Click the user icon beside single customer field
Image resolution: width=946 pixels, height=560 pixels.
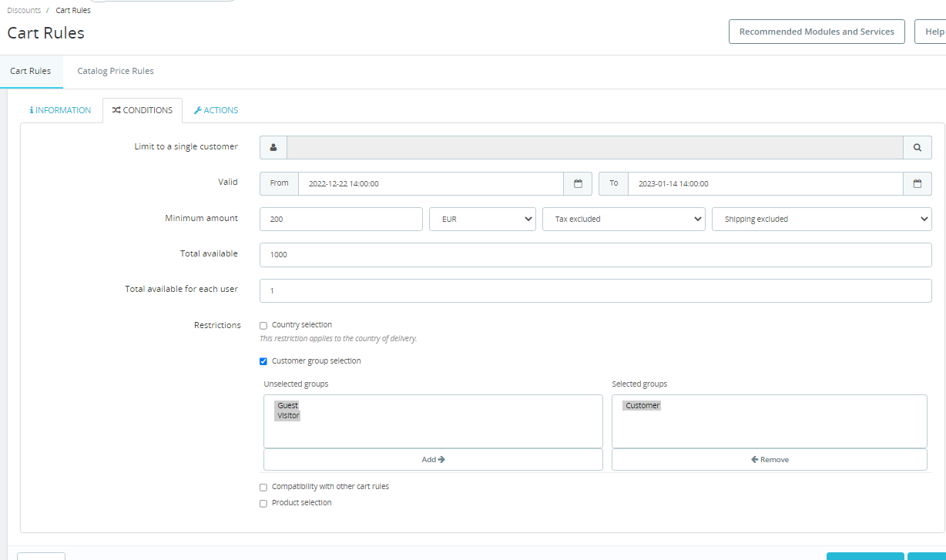click(273, 147)
